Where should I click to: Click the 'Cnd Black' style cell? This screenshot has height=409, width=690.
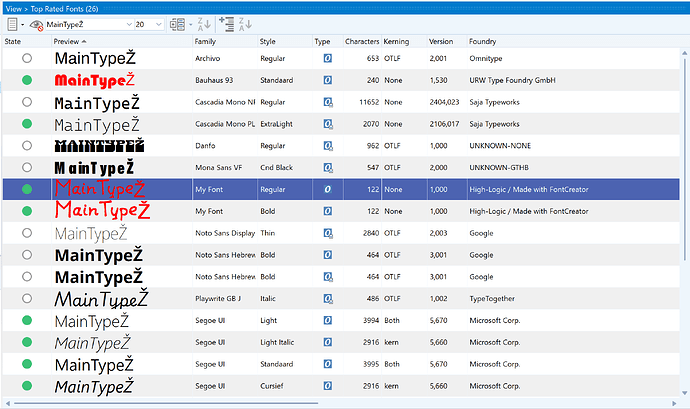coord(276,167)
